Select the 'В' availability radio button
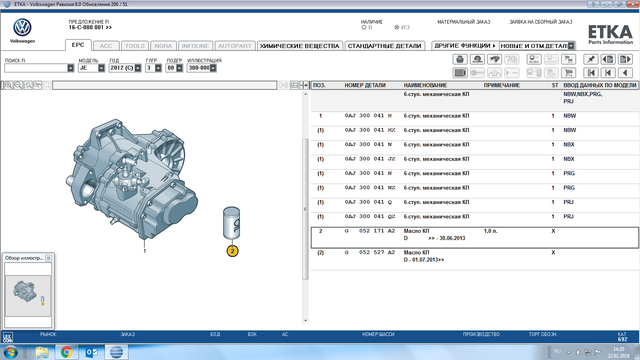The height and width of the screenshot is (360, 640). click(x=364, y=27)
